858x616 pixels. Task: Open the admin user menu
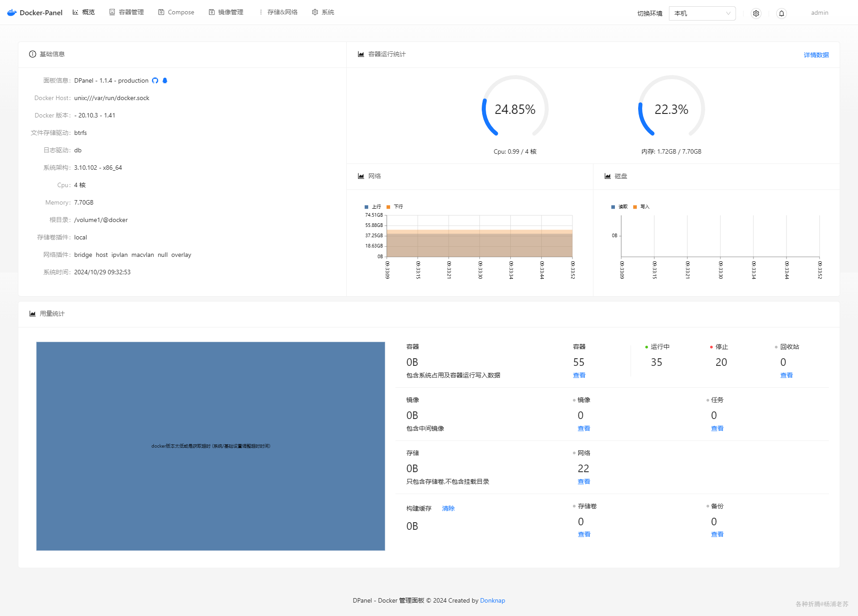pyautogui.click(x=820, y=13)
